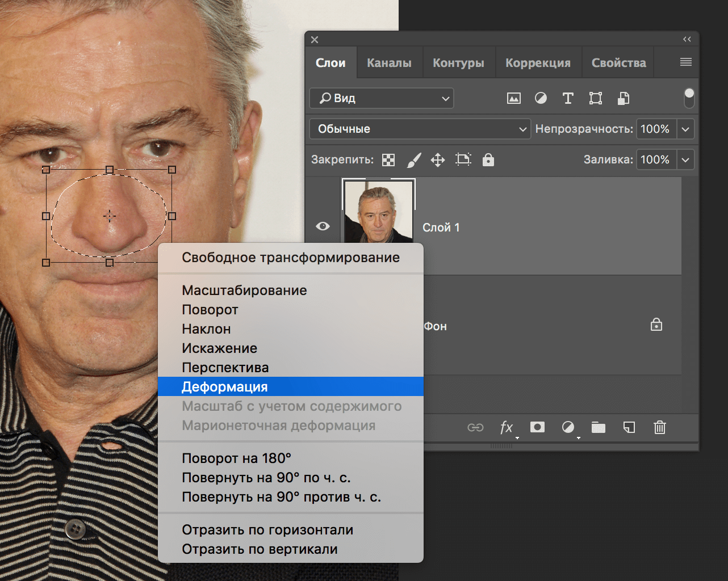Screen dimensions: 728x581
Task: Click the Filter for type layers icon
Action: click(x=568, y=98)
